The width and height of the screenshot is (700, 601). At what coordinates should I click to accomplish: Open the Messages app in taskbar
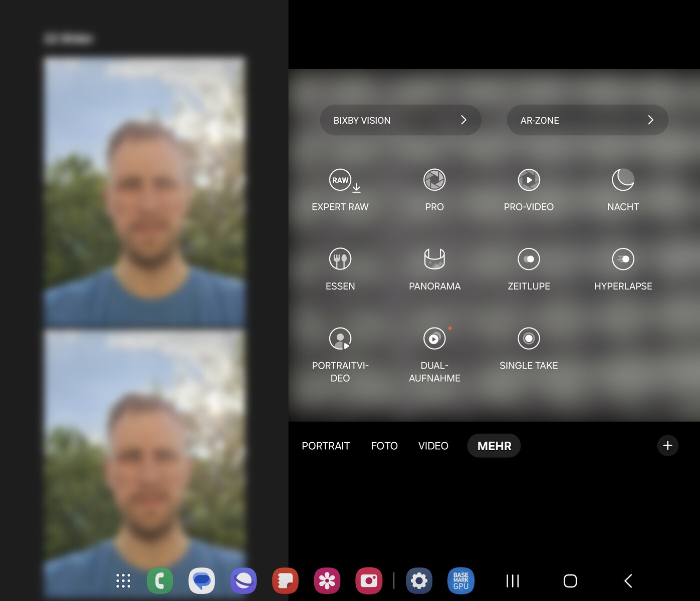pos(201,581)
